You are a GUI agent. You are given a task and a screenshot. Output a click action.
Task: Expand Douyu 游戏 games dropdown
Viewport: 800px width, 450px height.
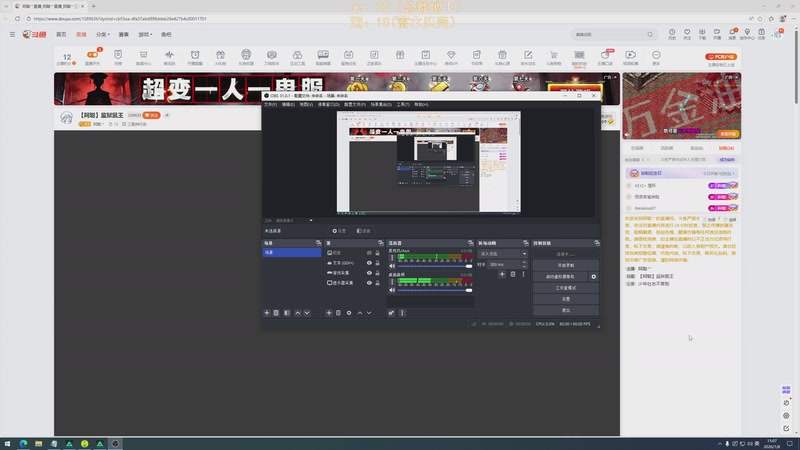[x=145, y=34]
